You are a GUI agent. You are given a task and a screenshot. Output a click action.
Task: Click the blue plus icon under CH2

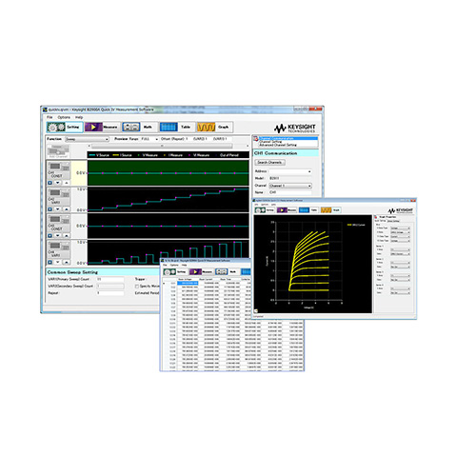50,209
